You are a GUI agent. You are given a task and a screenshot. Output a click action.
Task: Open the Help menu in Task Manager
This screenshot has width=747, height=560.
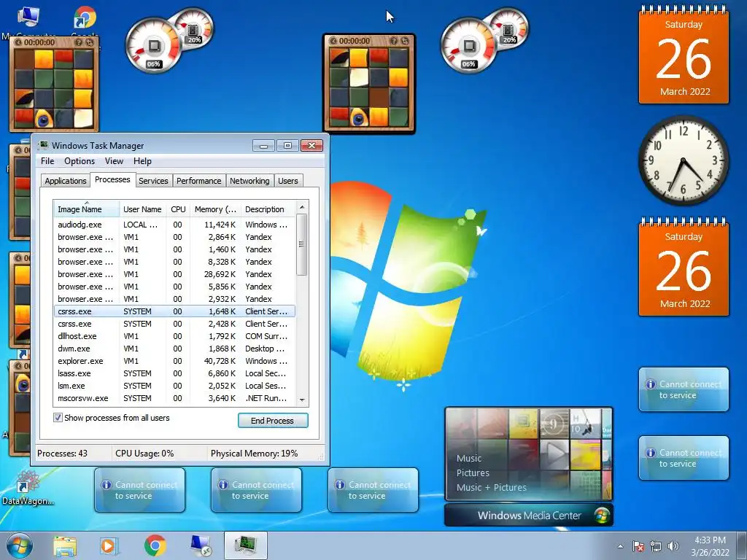(x=142, y=161)
